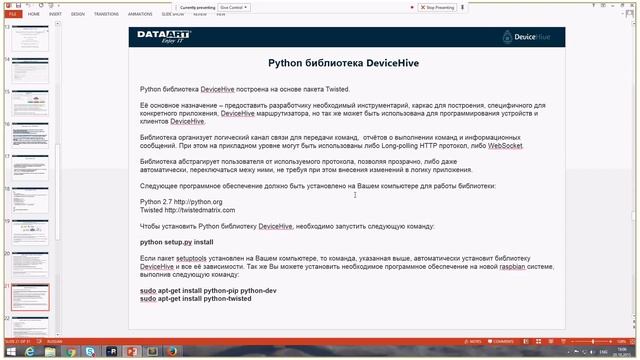
Task: Open the DESIGN ribbon tab
Action: 78,14
